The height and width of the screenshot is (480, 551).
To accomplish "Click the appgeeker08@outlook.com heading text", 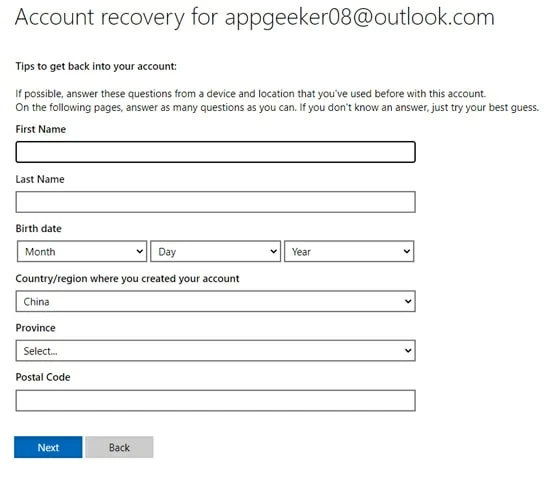I will 359,18.
